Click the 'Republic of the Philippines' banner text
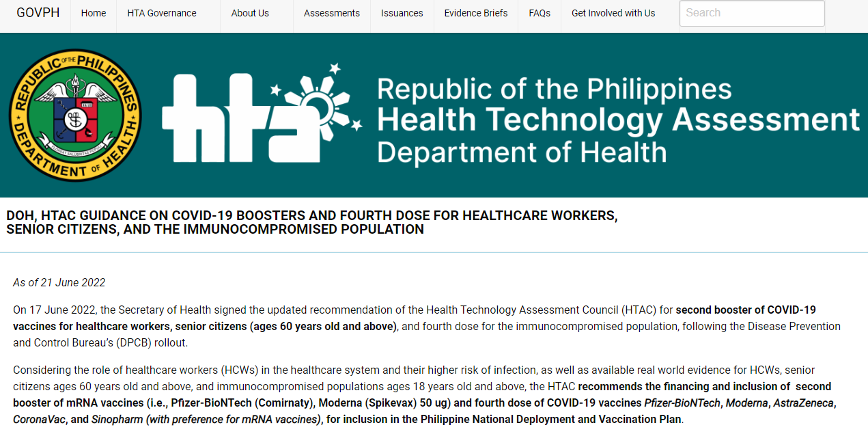The image size is (868, 436). 554,90
